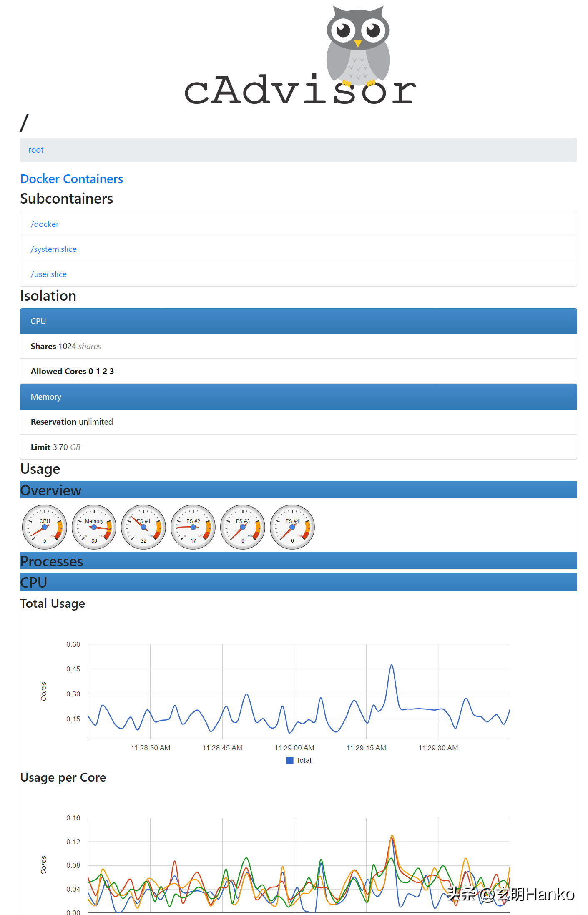Click the Subcontainers heading

tap(67, 199)
